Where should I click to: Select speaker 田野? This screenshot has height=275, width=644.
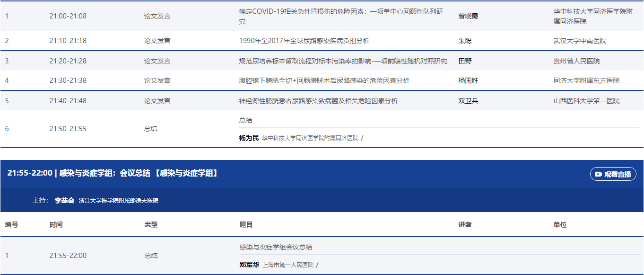[x=465, y=61]
